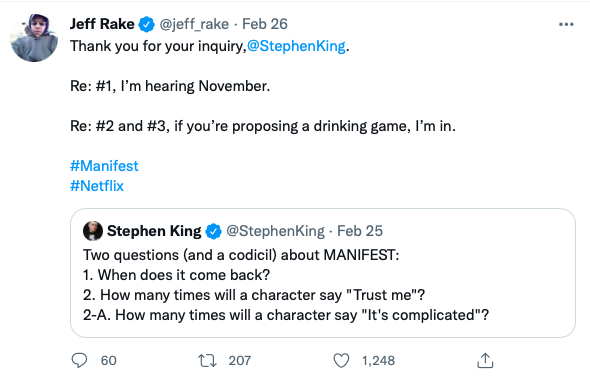Click Jeff Rake's verified badge
Viewport: 590px width, 379px height.
point(147,24)
